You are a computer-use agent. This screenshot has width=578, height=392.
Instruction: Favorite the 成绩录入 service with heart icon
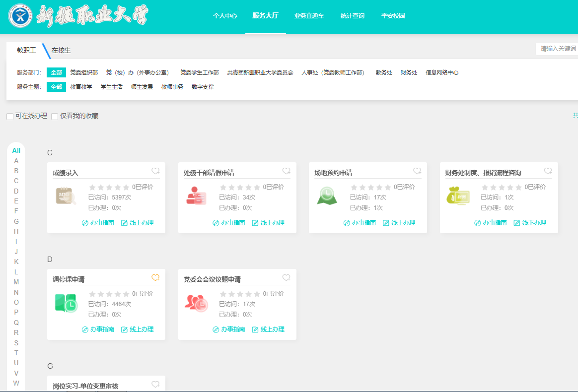pyautogui.click(x=155, y=171)
